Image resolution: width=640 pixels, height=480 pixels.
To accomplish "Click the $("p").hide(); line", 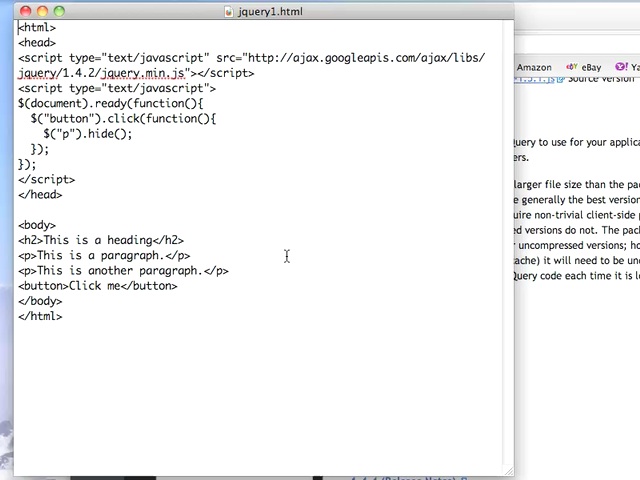I will pos(88,134).
